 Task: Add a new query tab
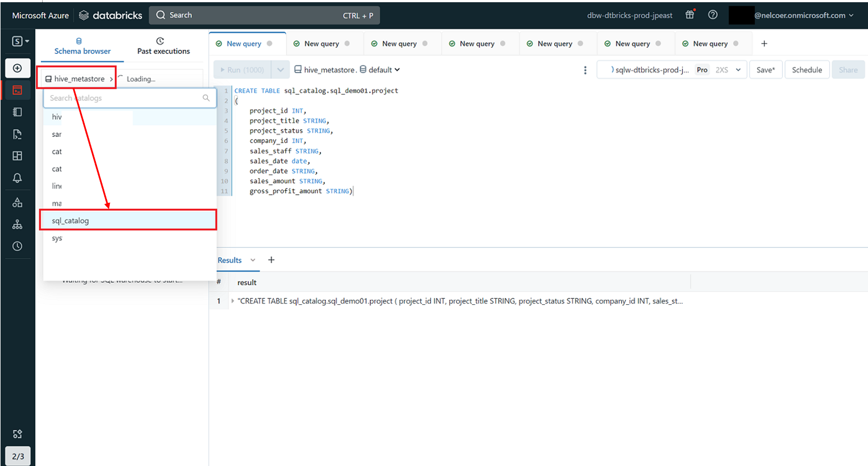(x=764, y=44)
